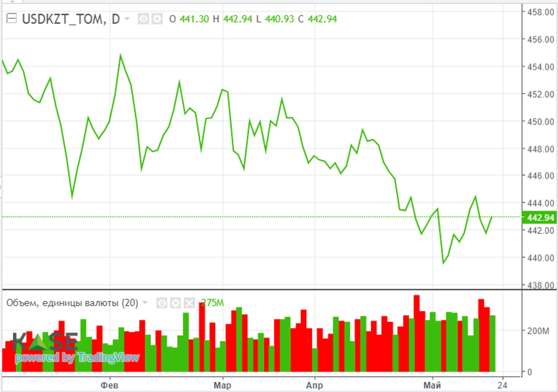This screenshot has height=392, width=558.
Task: Click the 275M volume value in legend
Action: point(212,303)
